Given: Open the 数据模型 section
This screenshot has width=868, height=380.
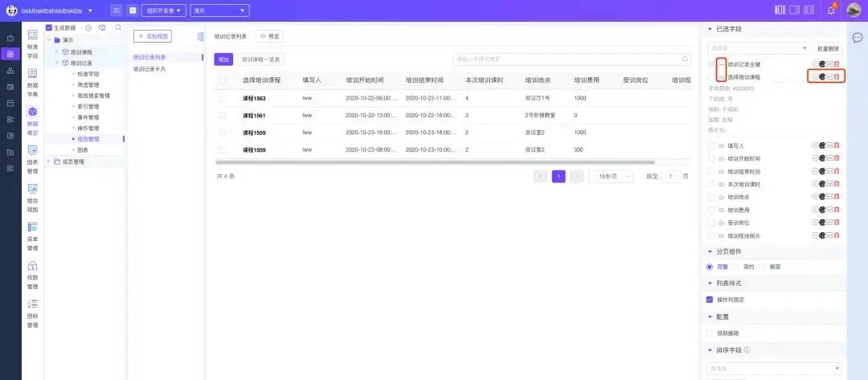Looking at the screenshot, I should tap(33, 121).
